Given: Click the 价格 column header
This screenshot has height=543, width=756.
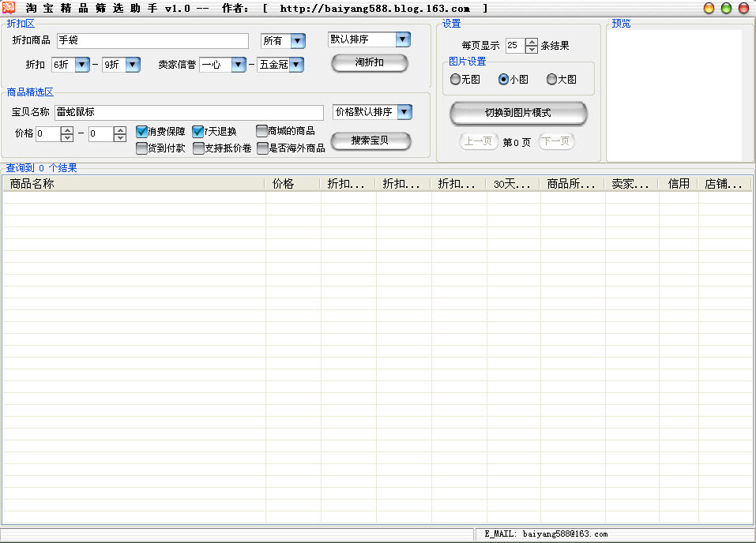Looking at the screenshot, I should click(292, 184).
